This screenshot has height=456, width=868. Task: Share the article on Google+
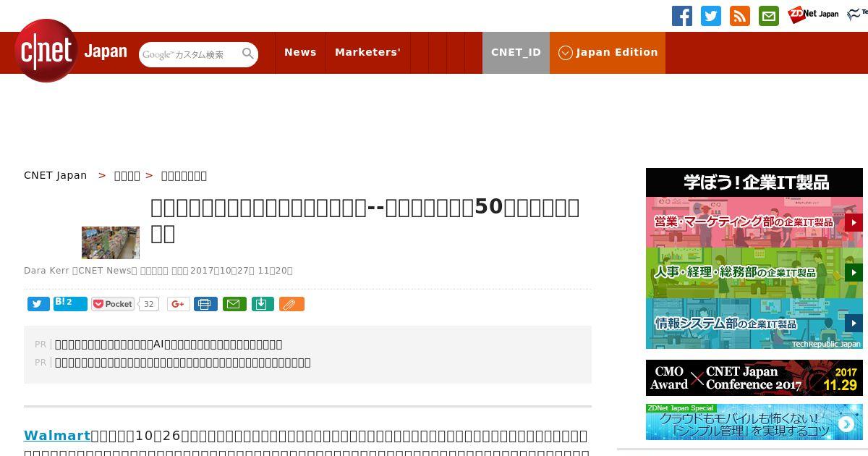point(179,304)
